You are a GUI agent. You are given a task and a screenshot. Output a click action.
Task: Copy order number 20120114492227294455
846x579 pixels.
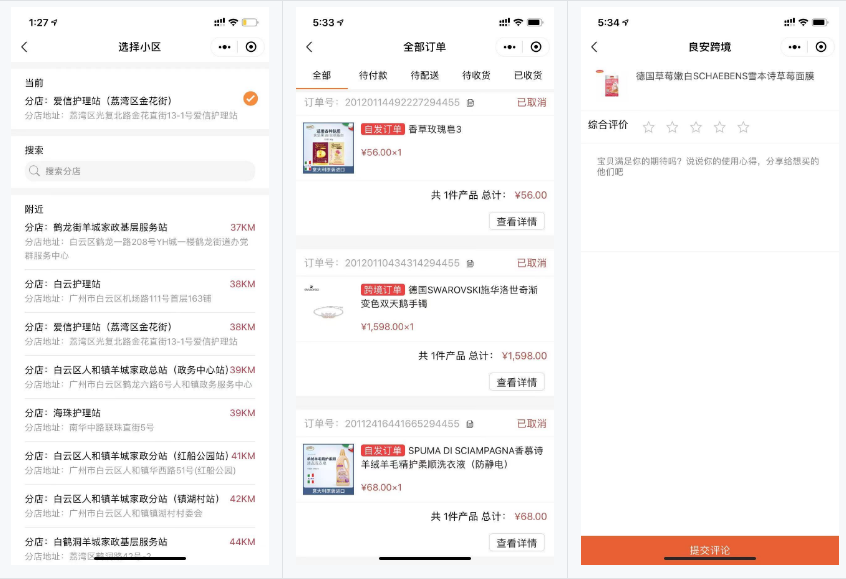(470, 103)
